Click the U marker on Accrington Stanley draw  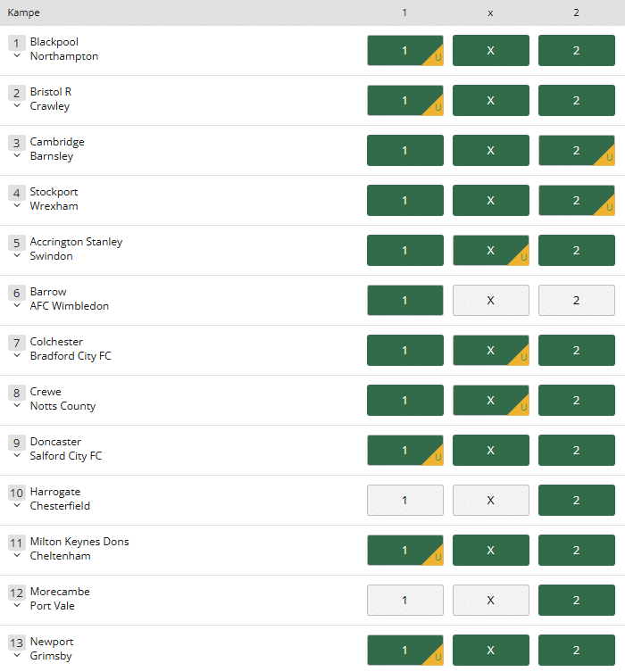pyautogui.click(x=521, y=257)
